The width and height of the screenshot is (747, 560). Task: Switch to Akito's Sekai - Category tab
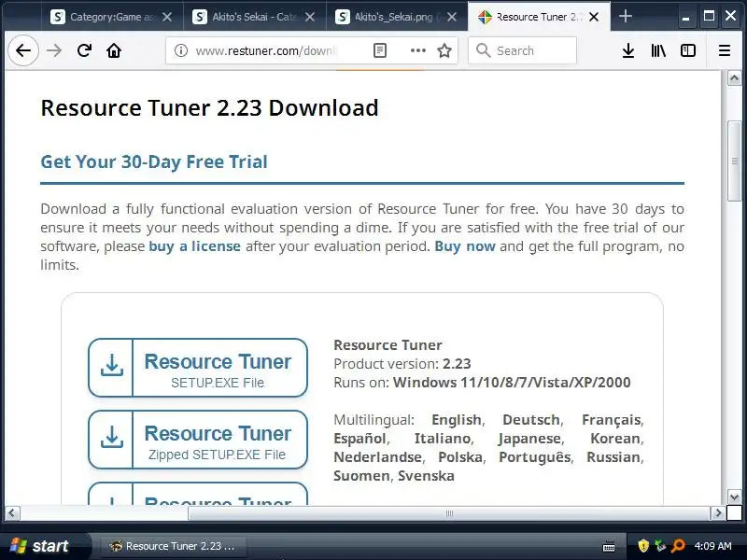[255, 17]
